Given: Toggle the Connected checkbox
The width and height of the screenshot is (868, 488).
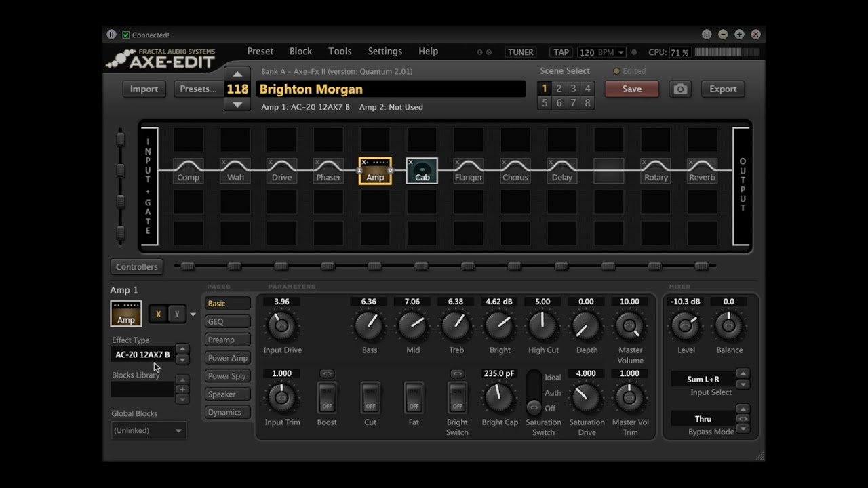Looking at the screenshot, I should click(126, 35).
